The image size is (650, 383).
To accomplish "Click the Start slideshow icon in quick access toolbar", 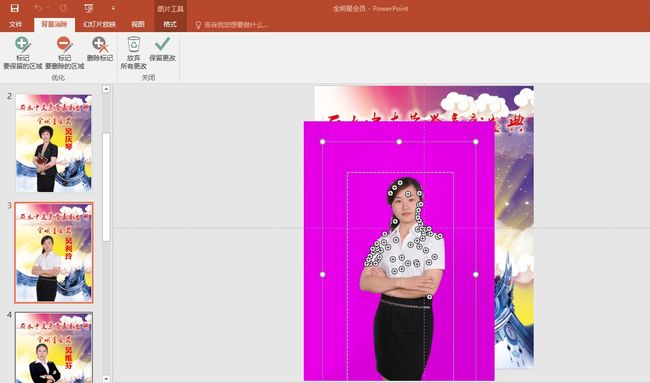I will (x=89, y=8).
